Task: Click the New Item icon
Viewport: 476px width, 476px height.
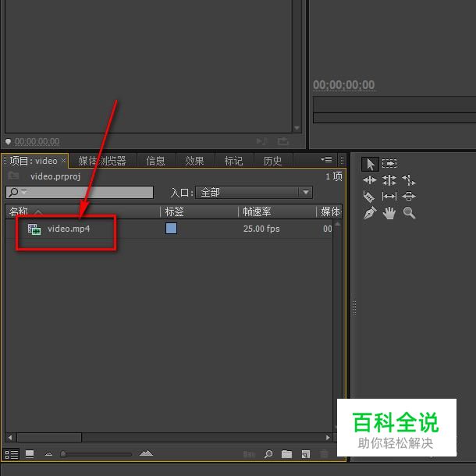Action: [306, 454]
